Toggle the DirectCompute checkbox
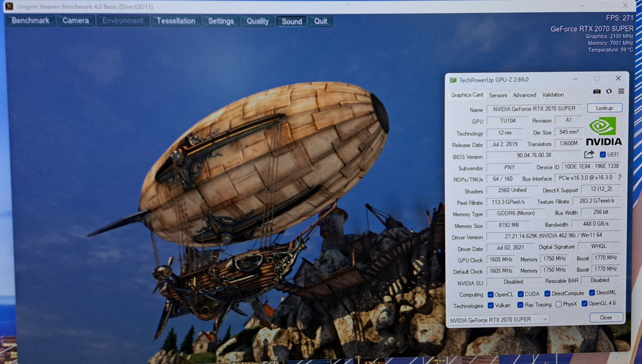Screen dimensions: 642x364 click(547, 294)
